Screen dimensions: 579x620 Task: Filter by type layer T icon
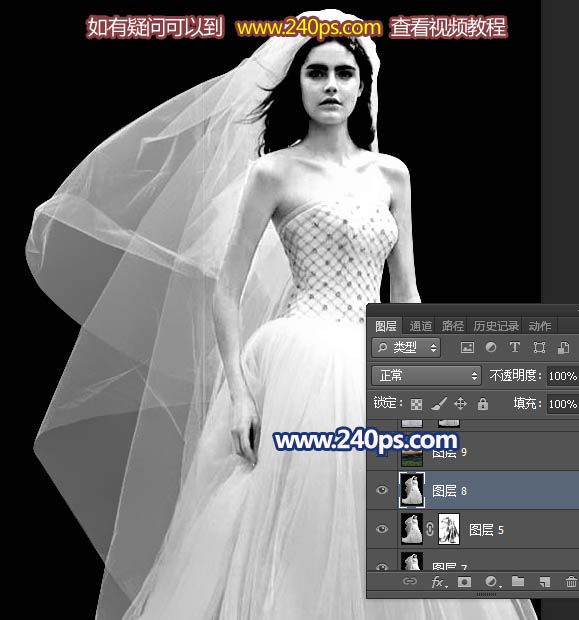pos(515,347)
